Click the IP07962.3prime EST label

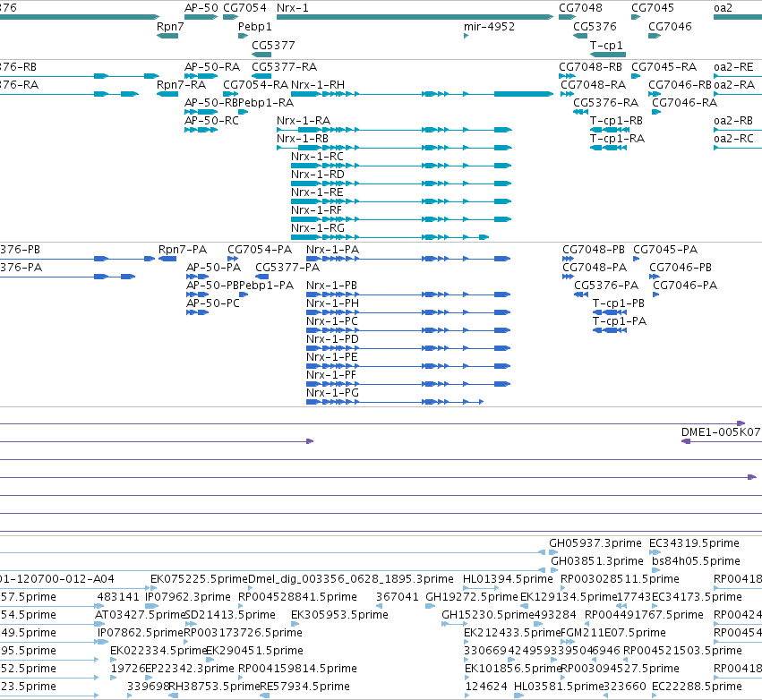tap(188, 597)
